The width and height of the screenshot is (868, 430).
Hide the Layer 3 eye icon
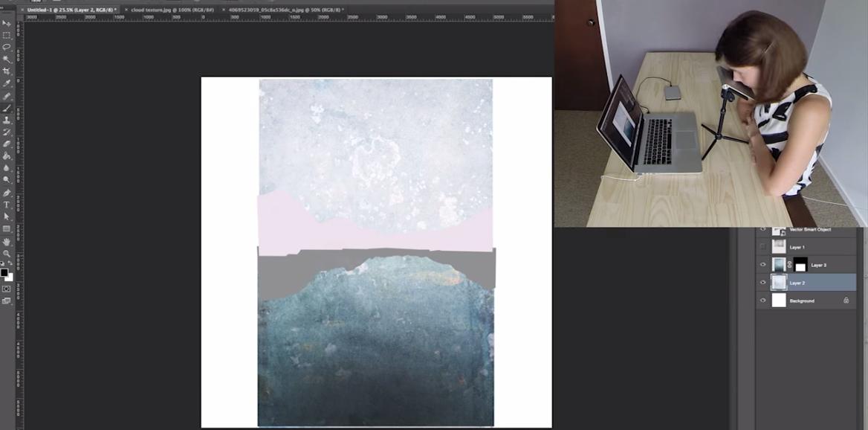click(762, 265)
